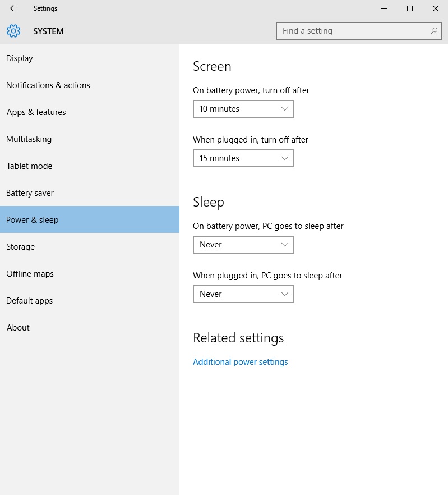Go to Default apps
Image resolution: width=448 pixels, height=495 pixels.
[90, 301]
